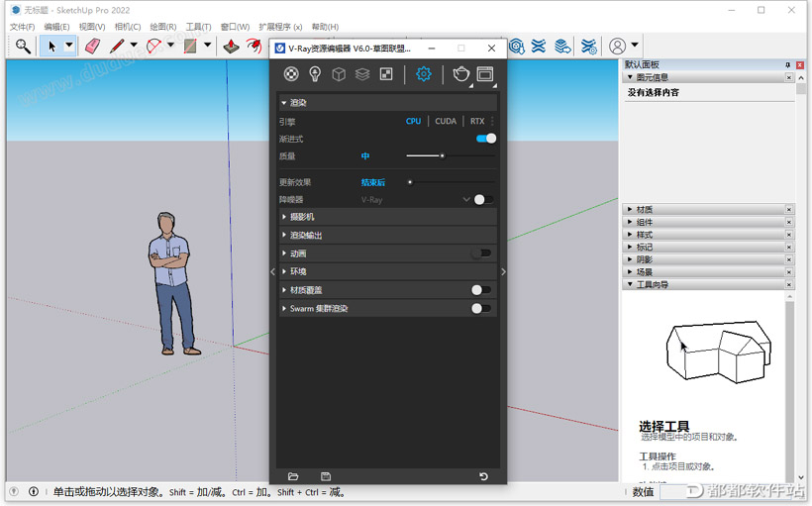The width and height of the screenshot is (812, 506).
Task: Click the tray vertical scrollbar
Action: pyautogui.click(x=800, y=279)
